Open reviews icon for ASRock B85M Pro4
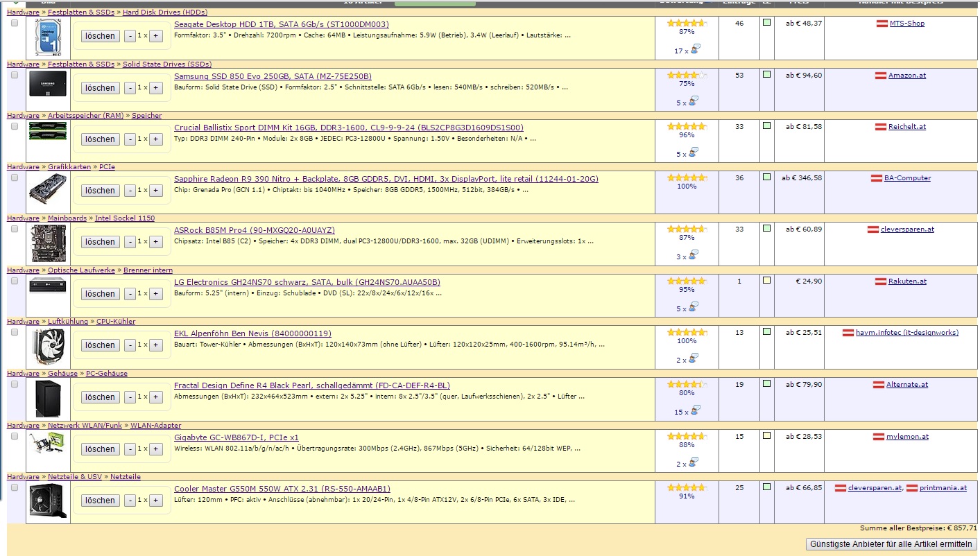 tap(694, 255)
